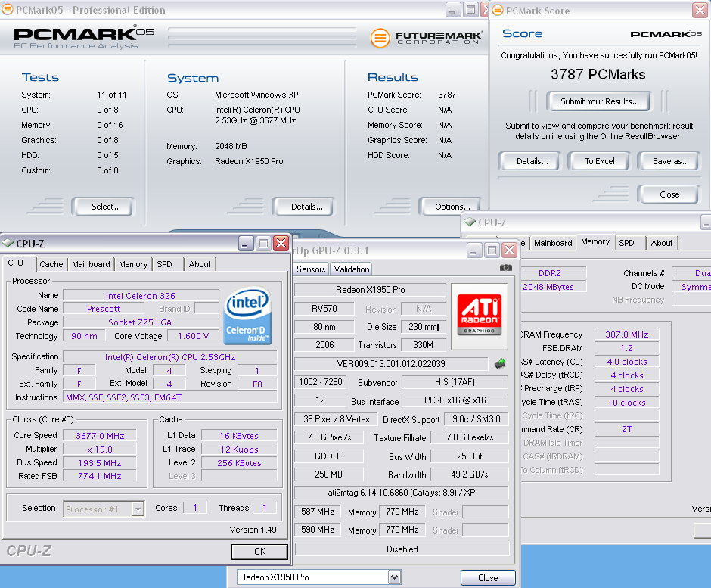Open the Radeon X1950 Pro GPU dropdown
The image size is (711, 588).
(x=395, y=577)
